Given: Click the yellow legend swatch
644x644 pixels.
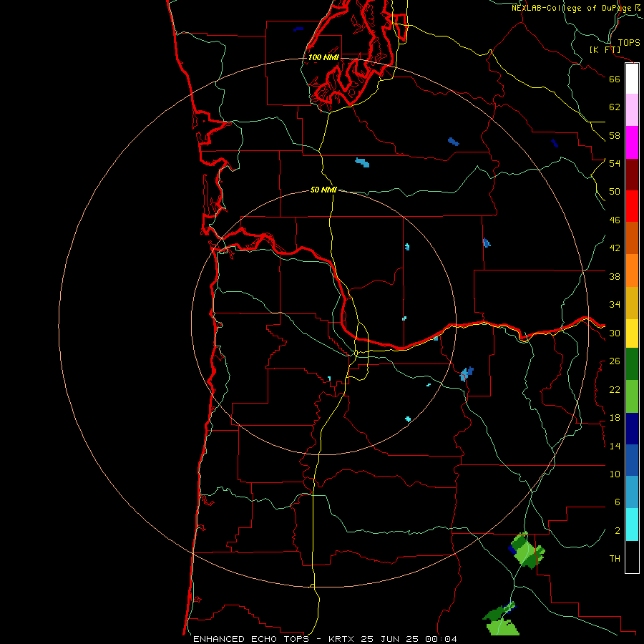Looking at the screenshot, I should point(632,333).
